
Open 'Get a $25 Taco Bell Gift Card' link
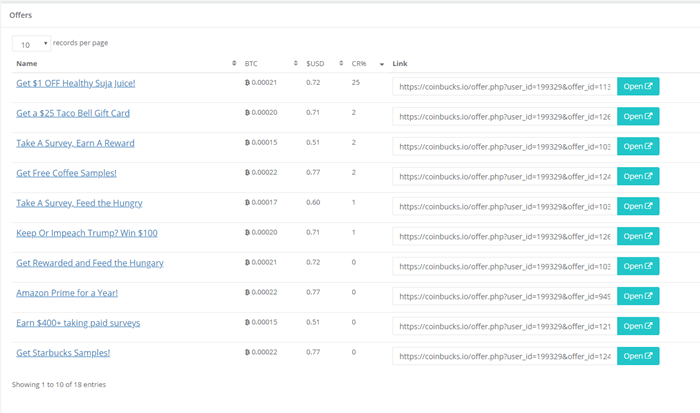[x=73, y=113]
